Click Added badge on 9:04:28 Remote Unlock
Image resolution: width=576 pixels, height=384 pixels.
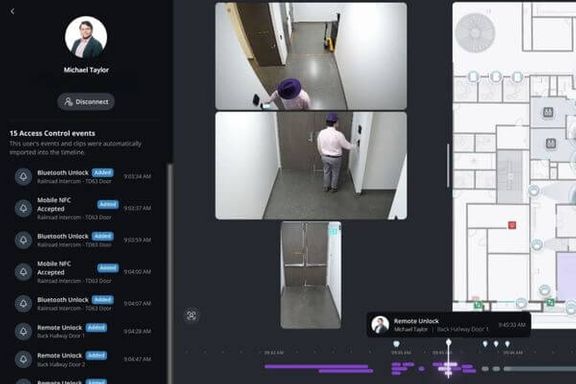pos(96,327)
